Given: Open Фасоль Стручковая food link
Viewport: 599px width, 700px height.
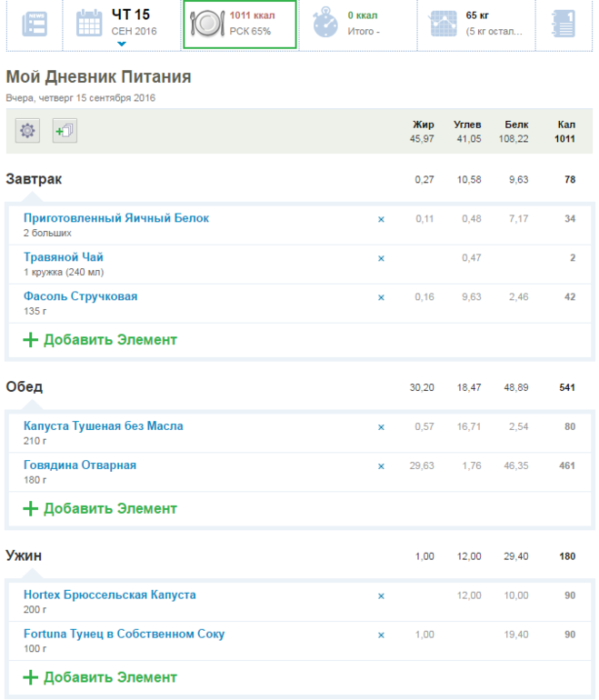Looking at the screenshot, I should point(81,296).
